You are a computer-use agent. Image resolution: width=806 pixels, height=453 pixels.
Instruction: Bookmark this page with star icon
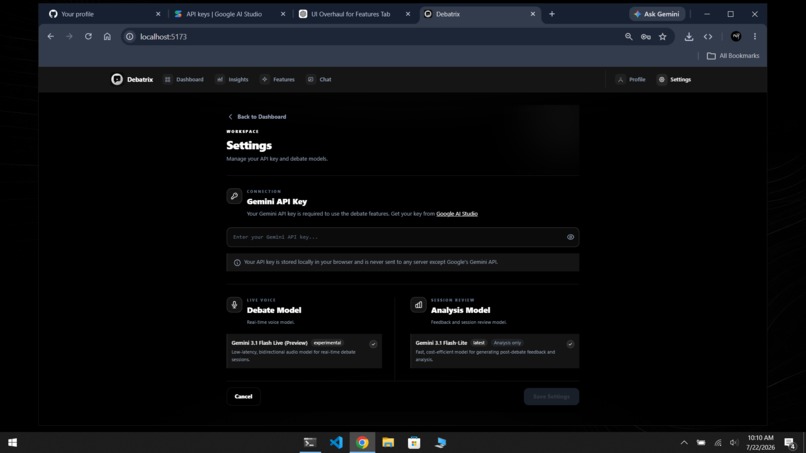[663, 37]
